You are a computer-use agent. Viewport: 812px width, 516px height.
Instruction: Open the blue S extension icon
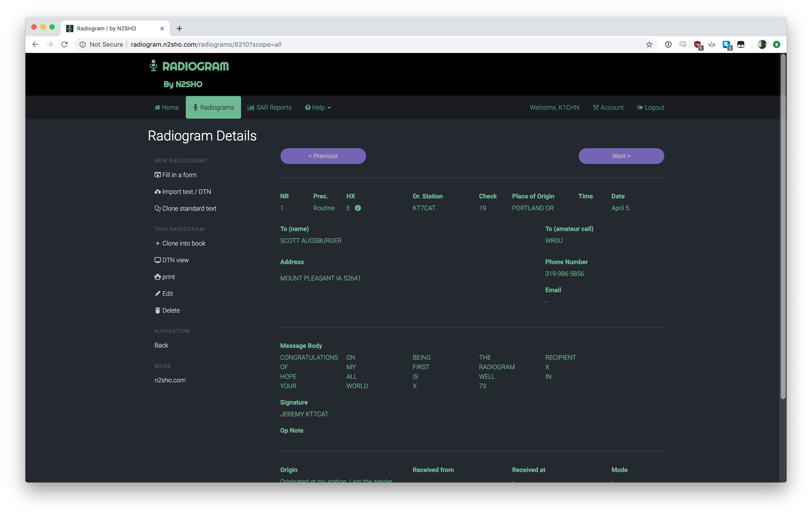(x=727, y=45)
